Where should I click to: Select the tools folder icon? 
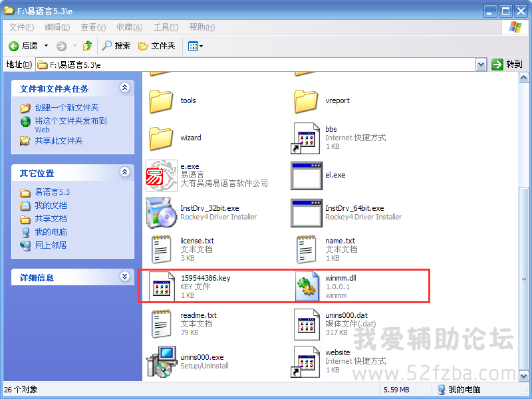(x=161, y=101)
